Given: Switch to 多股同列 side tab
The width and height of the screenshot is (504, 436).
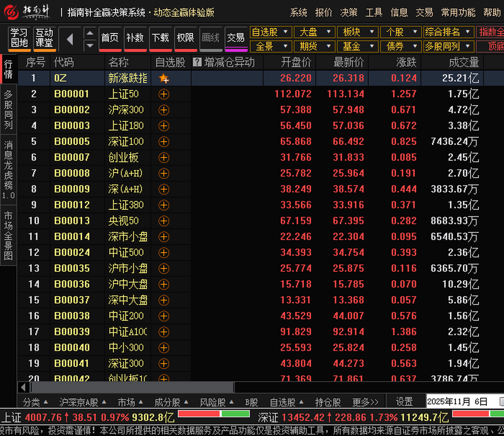Looking at the screenshot, I should 8,110.
